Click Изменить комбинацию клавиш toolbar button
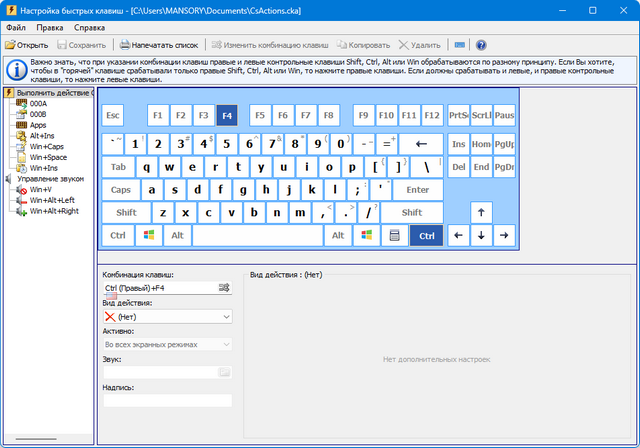The image size is (640, 448). click(270, 45)
